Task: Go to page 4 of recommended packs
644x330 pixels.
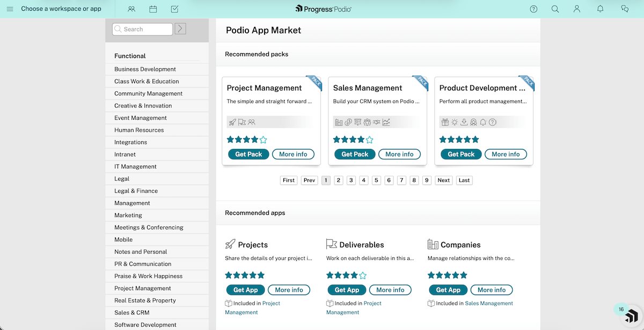Action: 363,180
